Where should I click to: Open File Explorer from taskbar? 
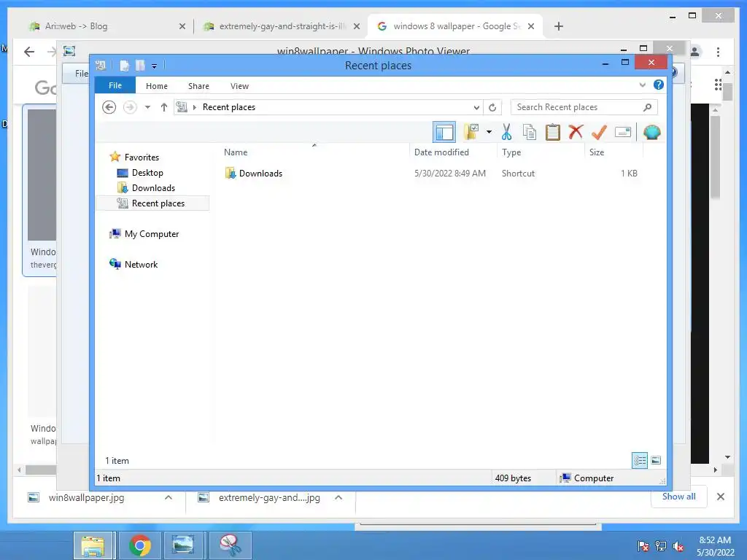click(x=93, y=545)
